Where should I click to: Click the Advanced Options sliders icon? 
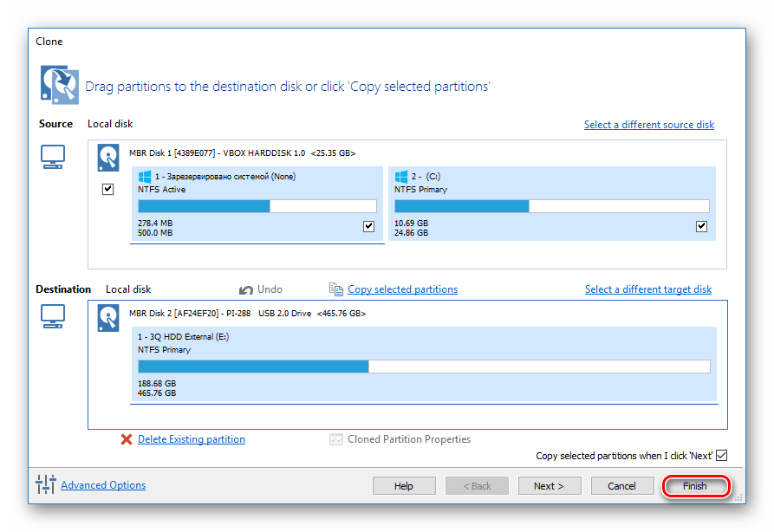[x=46, y=485]
